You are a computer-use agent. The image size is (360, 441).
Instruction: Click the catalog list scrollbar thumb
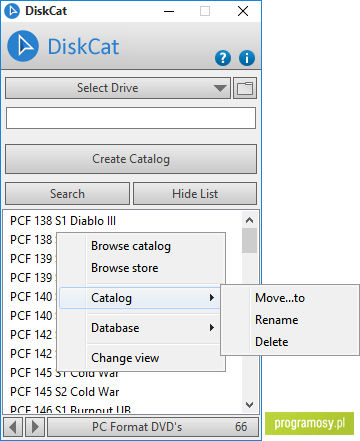249,241
